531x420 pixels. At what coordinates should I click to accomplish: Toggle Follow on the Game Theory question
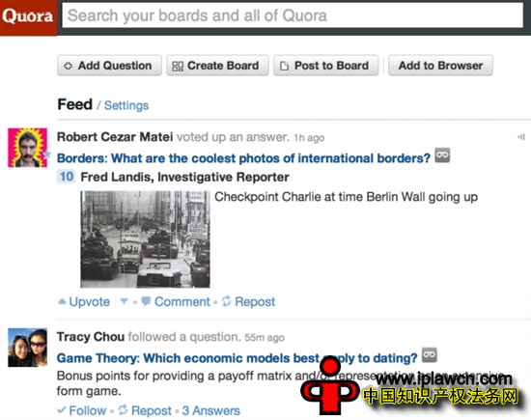click(x=82, y=410)
